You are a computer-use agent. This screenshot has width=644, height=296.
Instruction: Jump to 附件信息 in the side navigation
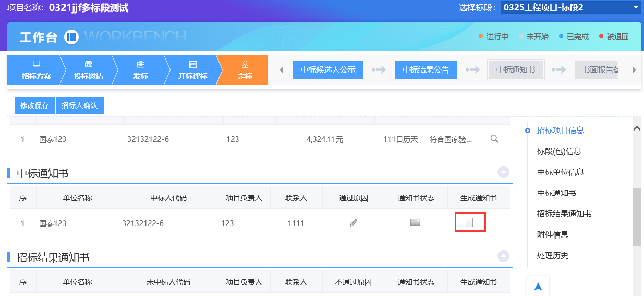(552, 234)
